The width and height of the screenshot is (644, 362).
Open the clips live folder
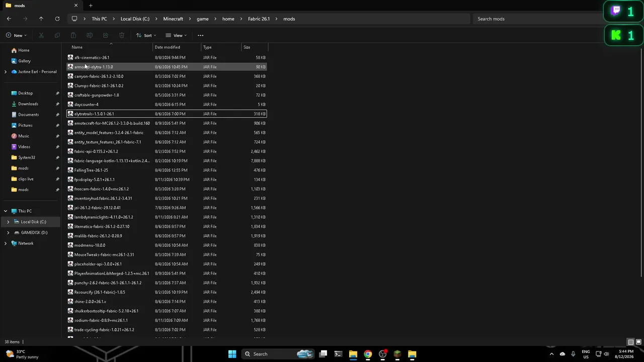26,179
